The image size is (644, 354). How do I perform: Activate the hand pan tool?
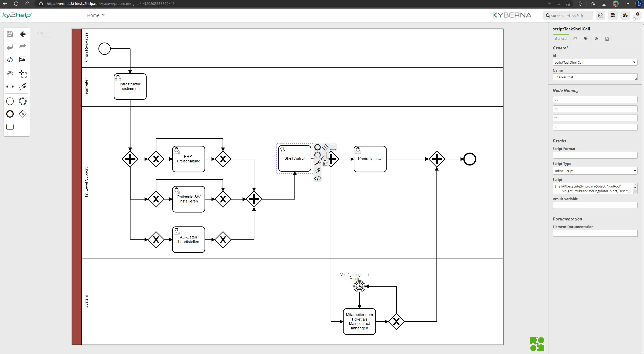coord(10,74)
